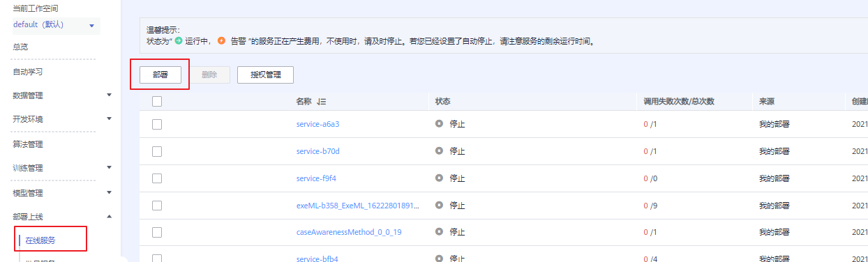Tick checkbox for service-a6a3

pyautogui.click(x=157, y=124)
